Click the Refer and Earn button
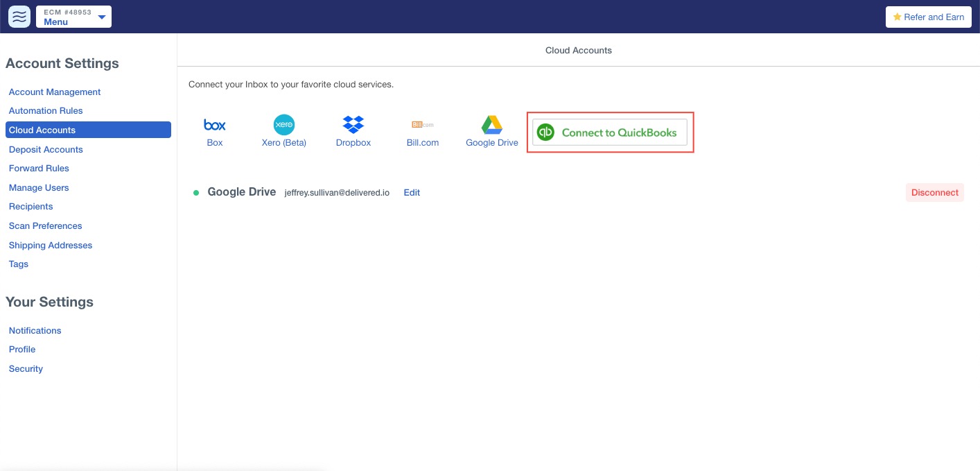The image size is (980, 471). coord(929,17)
